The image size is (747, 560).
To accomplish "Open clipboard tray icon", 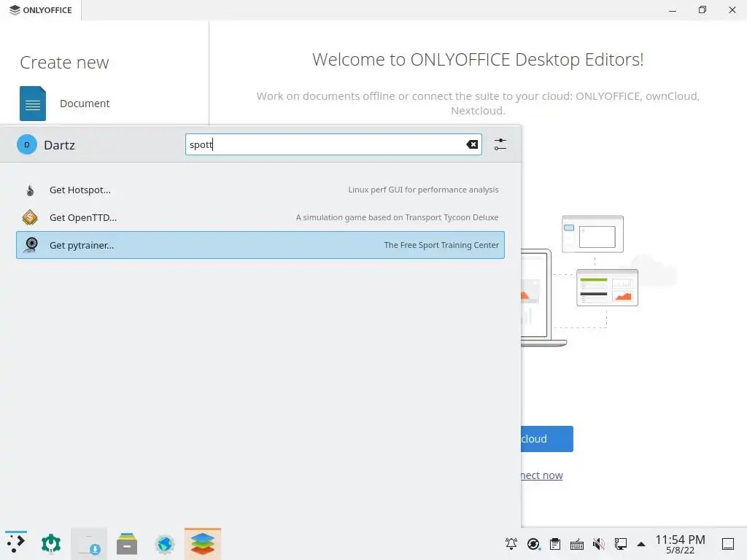I will [555, 544].
